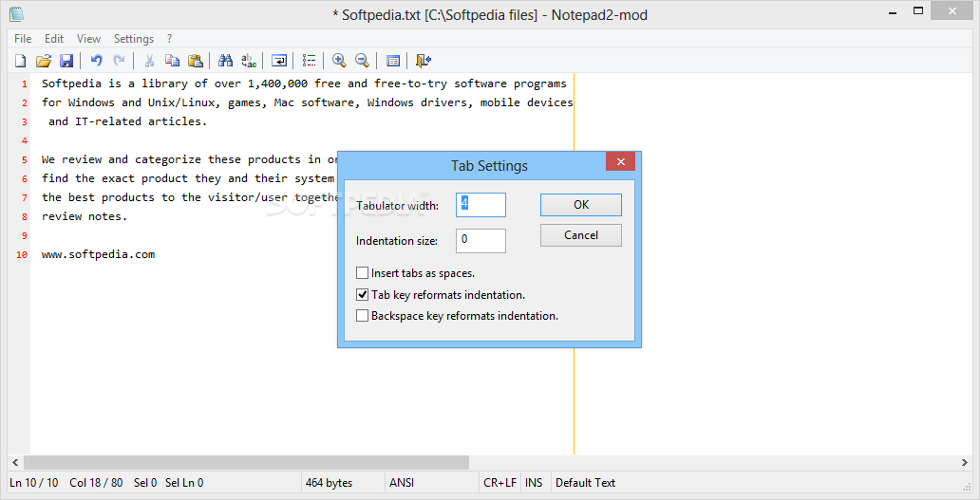Click line number 1 in margin
Viewport: 980px width, 500px height.
(x=25, y=84)
